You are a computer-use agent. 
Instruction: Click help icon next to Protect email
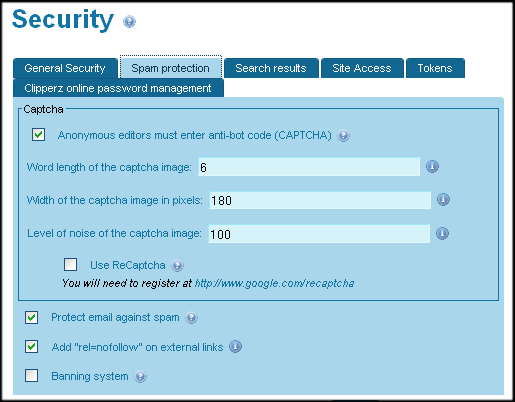[191, 318]
